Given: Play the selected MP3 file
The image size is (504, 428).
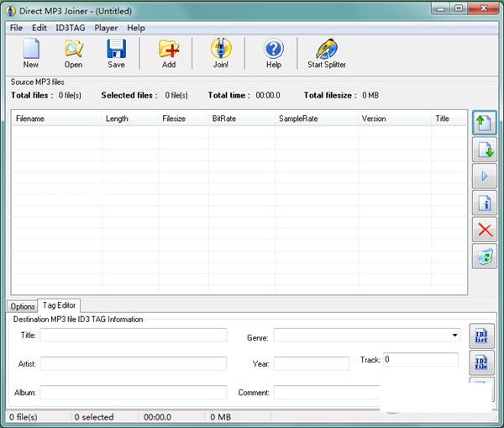Looking at the screenshot, I should point(485,176).
